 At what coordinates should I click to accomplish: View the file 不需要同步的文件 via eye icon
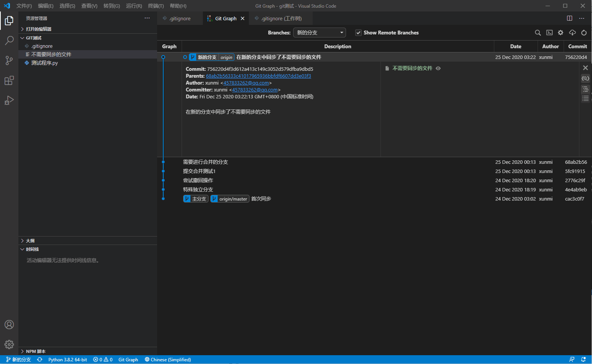(x=438, y=69)
